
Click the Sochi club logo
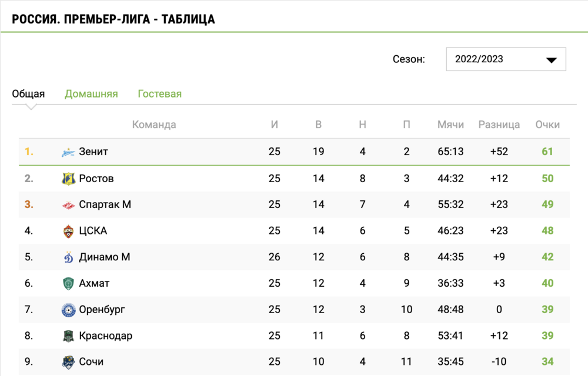(68, 362)
